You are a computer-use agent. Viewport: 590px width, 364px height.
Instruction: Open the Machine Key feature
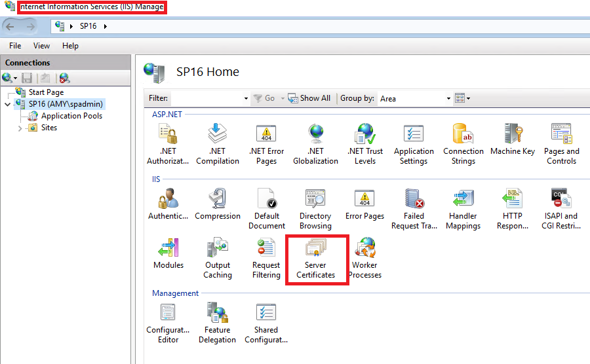(513, 139)
